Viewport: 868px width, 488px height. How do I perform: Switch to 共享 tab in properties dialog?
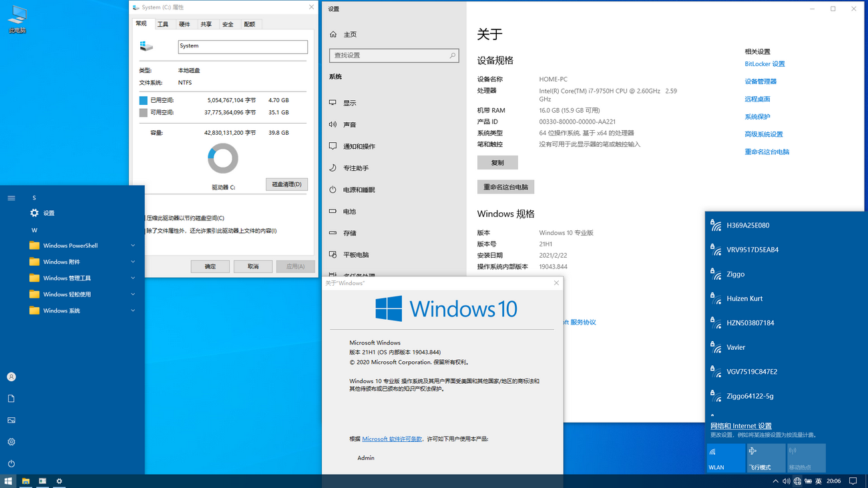[x=206, y=24]
